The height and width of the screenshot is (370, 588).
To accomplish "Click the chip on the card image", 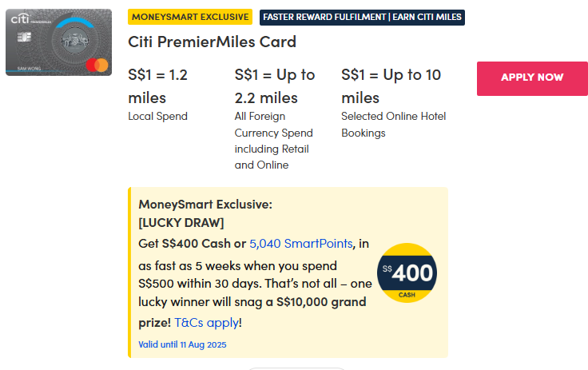I will point(23,38).
